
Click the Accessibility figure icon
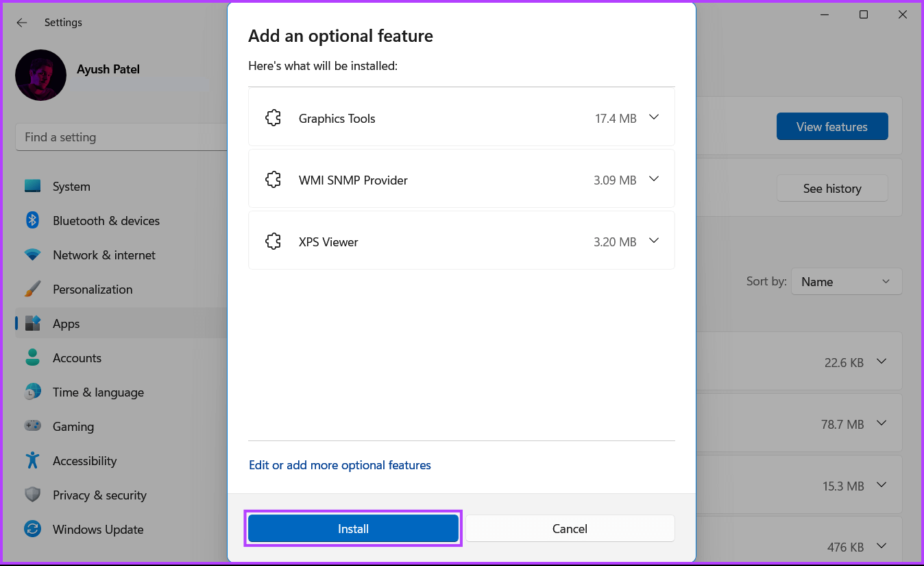tap(33, 460)
